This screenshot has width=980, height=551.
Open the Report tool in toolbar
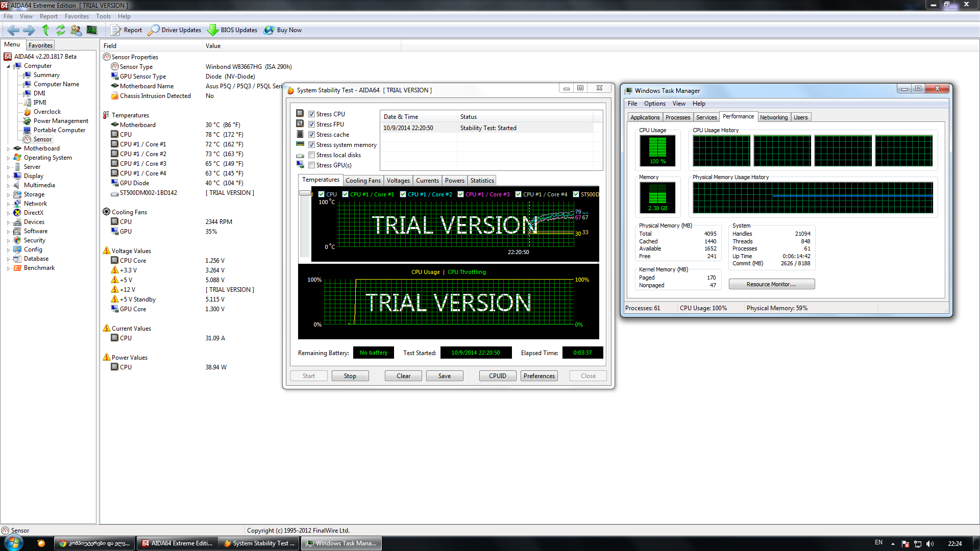(x=127, y=30)
